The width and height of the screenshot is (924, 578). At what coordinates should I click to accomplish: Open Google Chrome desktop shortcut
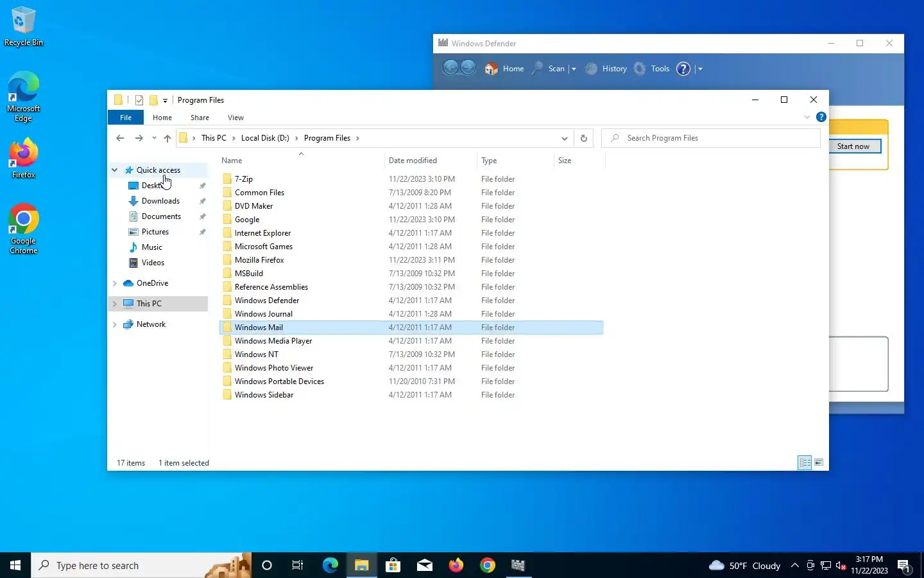23,229
